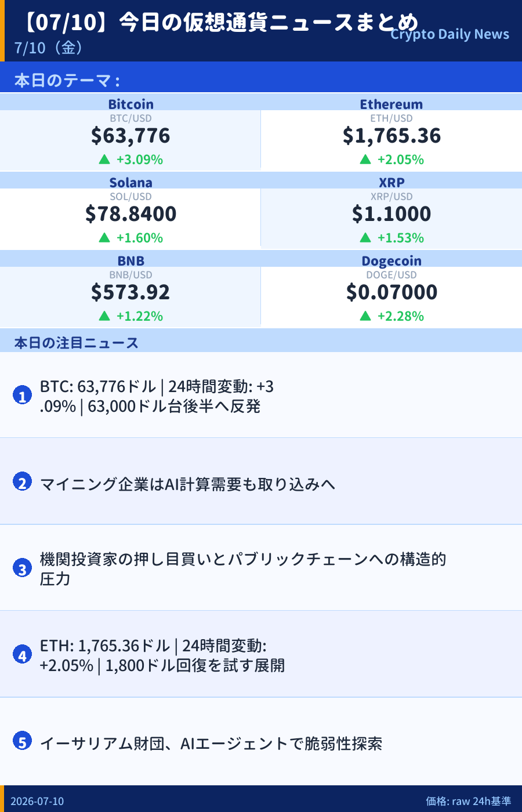
Task: Open the 機関投資家の押し目買い news headline
Action: coord(242,569)
